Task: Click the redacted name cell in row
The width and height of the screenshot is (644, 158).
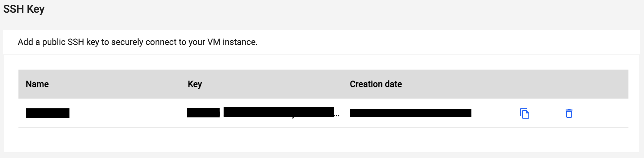Action: 47,113
